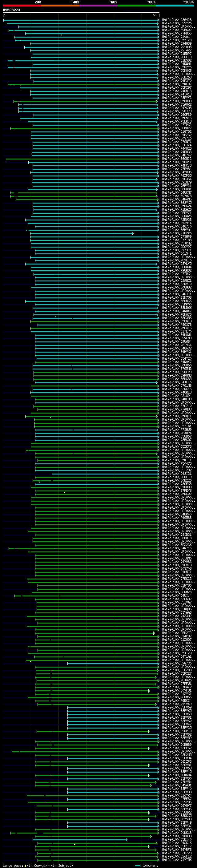Click hit label UniRef100_B0D0A1
The width and height of the screenshot is (197, 868).
(177, 189)
